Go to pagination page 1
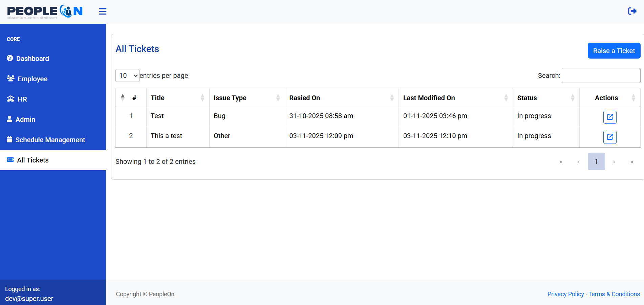Image resolution: width=644 pixels, height=305 pixels. tap(596, 161)
